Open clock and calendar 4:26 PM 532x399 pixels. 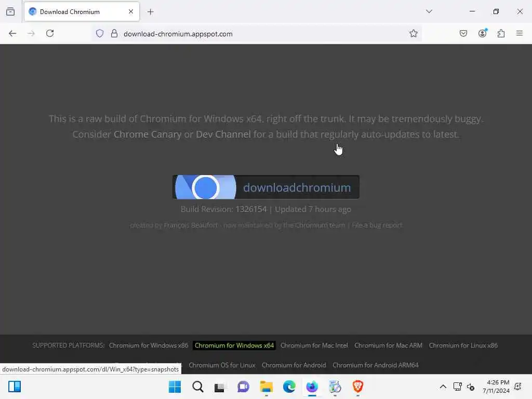coord(496,387)
